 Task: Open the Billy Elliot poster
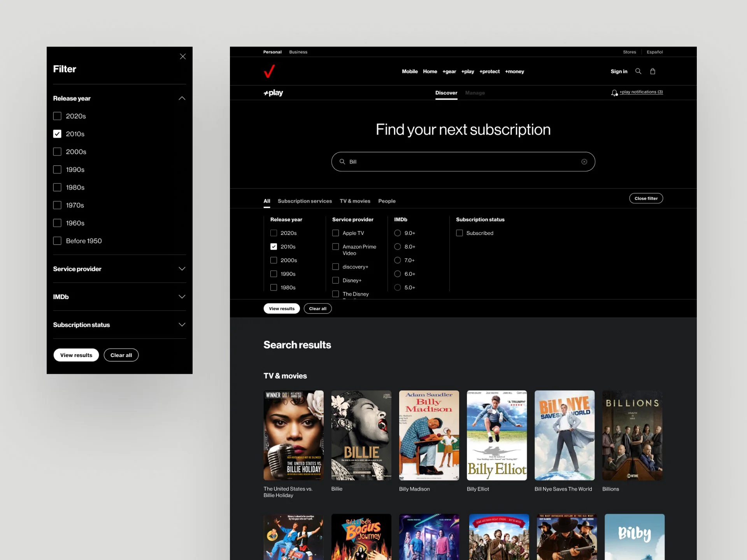497,435
